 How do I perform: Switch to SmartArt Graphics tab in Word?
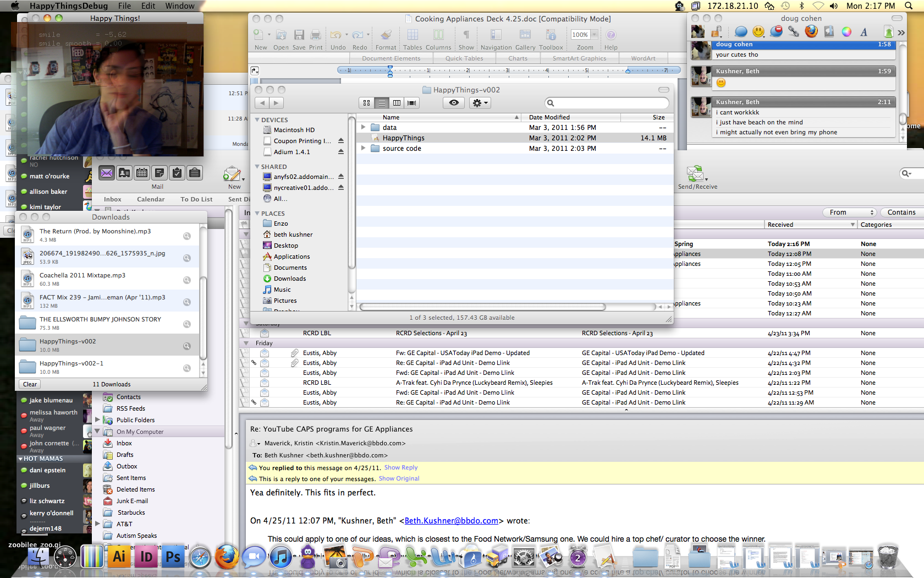(579, 58)
